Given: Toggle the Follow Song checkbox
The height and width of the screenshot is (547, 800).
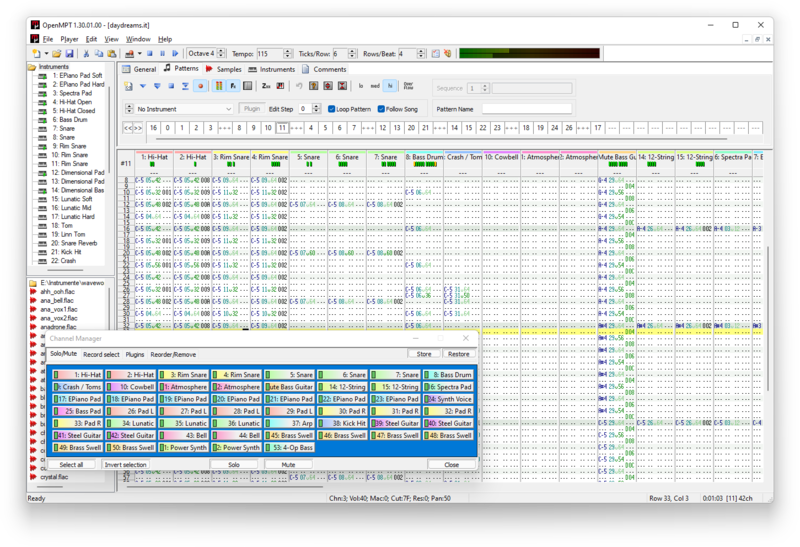Looking at the screenshot, I should point(382,108).
